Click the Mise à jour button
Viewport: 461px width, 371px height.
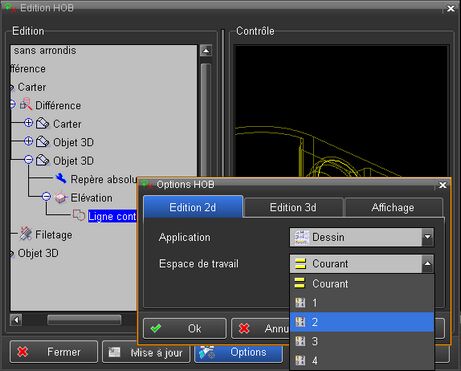146,352
